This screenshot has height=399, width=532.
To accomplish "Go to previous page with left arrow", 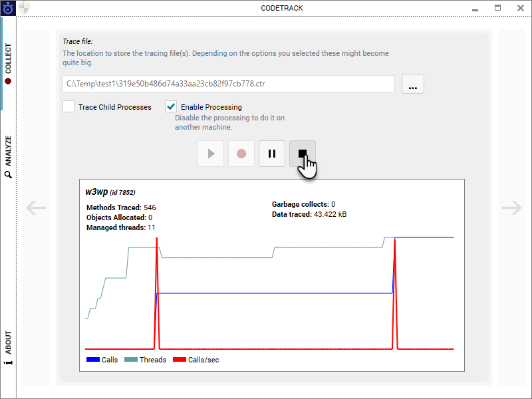I will pos(36,207).
